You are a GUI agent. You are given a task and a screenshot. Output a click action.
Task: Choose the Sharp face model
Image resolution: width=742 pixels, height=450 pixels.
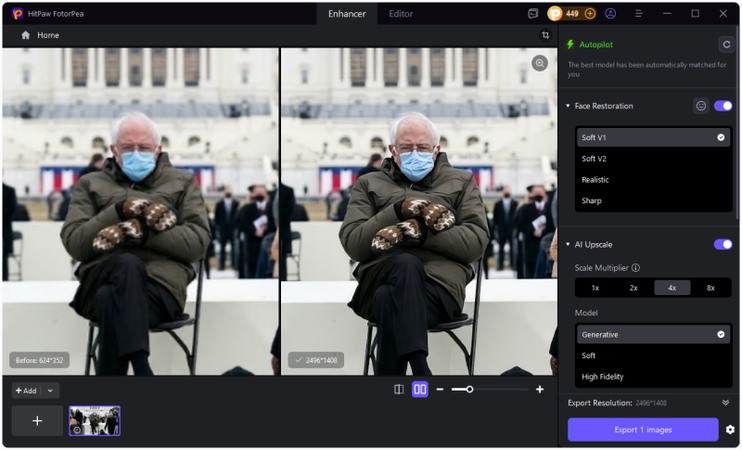[x=654, y=201]
